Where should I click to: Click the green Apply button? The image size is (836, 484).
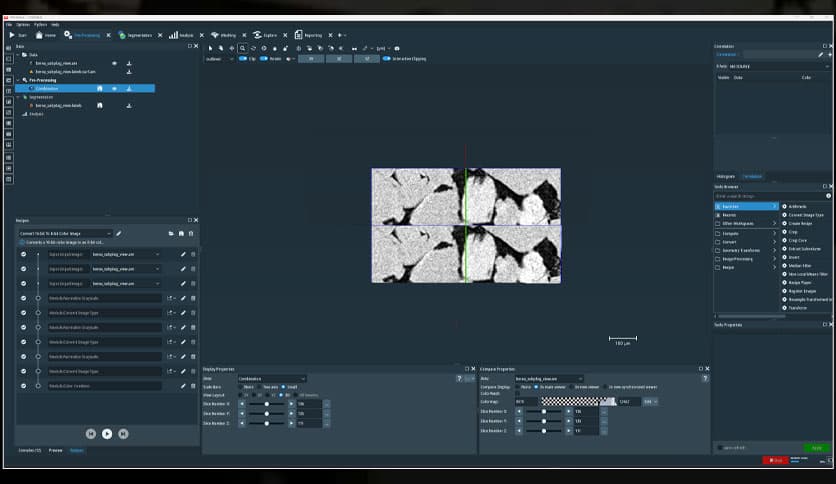(816, 448)
